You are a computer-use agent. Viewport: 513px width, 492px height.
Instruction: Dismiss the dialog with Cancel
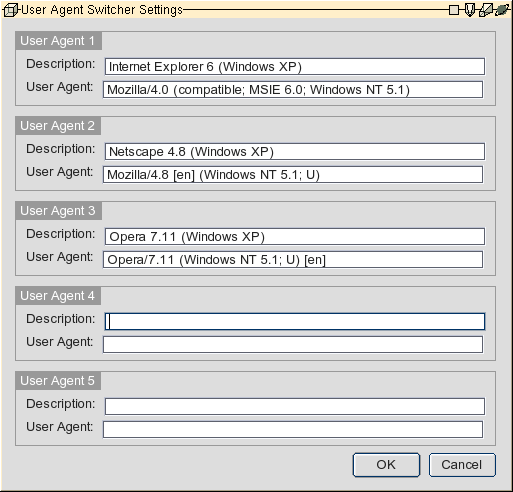462,465
